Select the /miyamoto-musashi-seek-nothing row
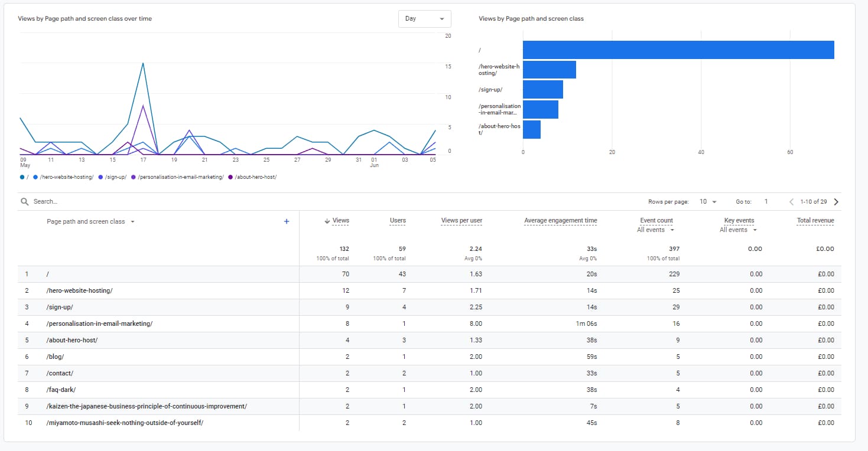Screen dimensions: 868x451 coord(430,423)
